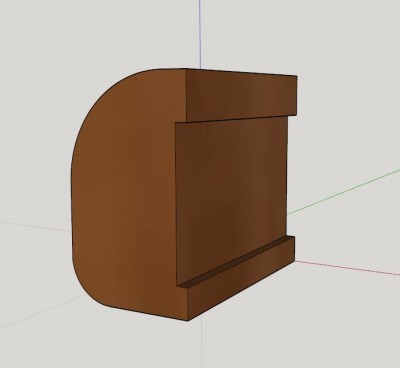Image resolution: width=400 pixels, height=368 pixels.
Task: Select the narrow dark top surface of bottom ledge
Action: 235,262
